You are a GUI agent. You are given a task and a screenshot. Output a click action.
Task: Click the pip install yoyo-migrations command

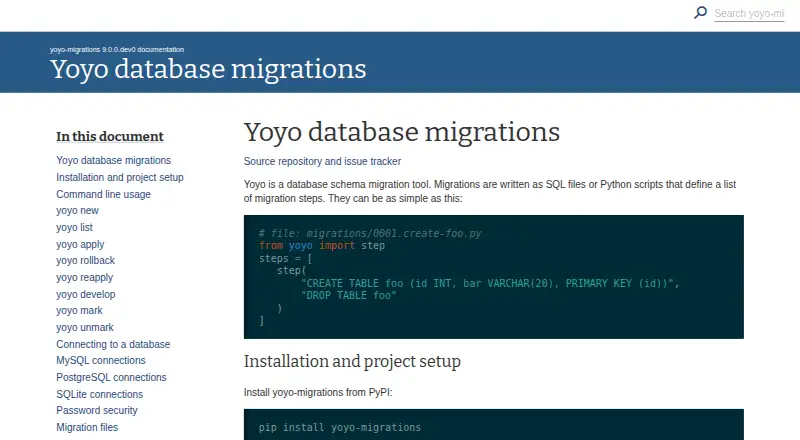[x=340, y=427]
